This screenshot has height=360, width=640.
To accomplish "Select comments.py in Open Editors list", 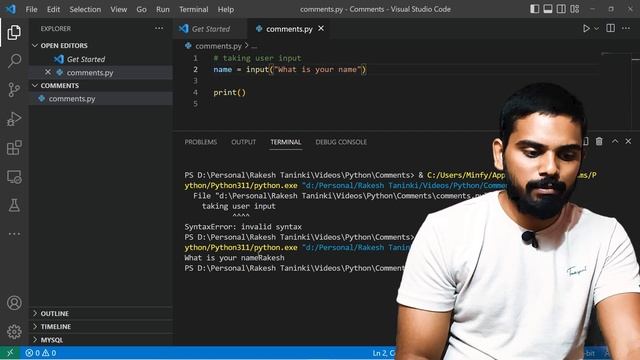I will pos(100,72).
